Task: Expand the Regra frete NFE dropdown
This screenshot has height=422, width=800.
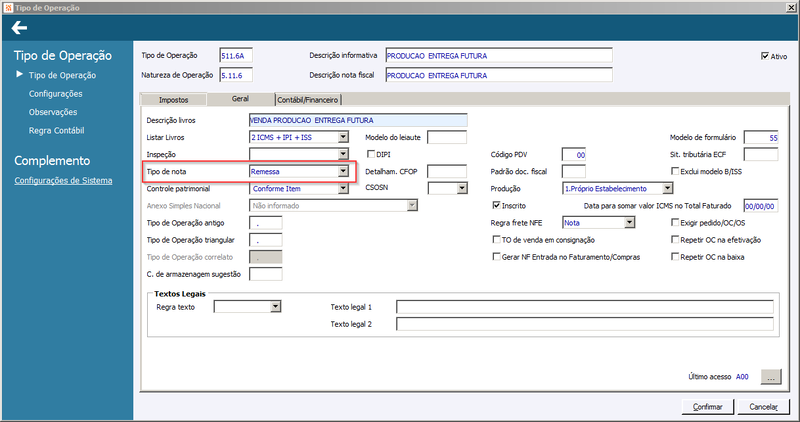Action: pyautogui.click(x=630, y=222)
